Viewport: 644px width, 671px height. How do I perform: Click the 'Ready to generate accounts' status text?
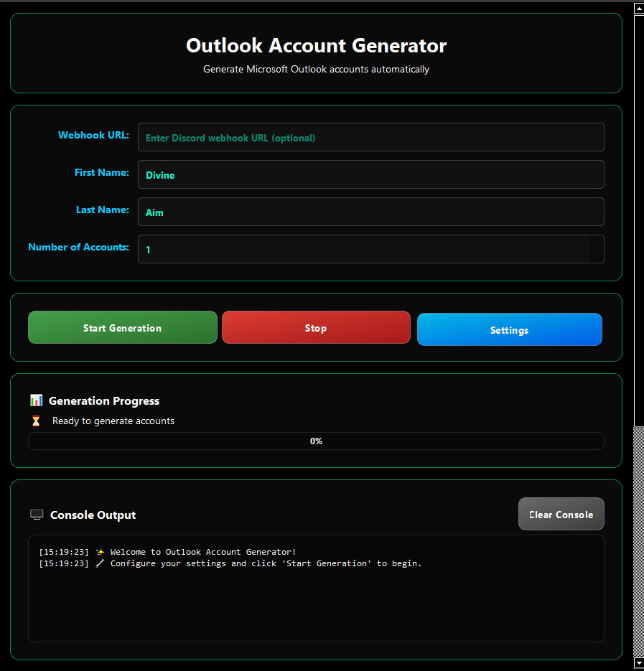(x=113, y=421)
